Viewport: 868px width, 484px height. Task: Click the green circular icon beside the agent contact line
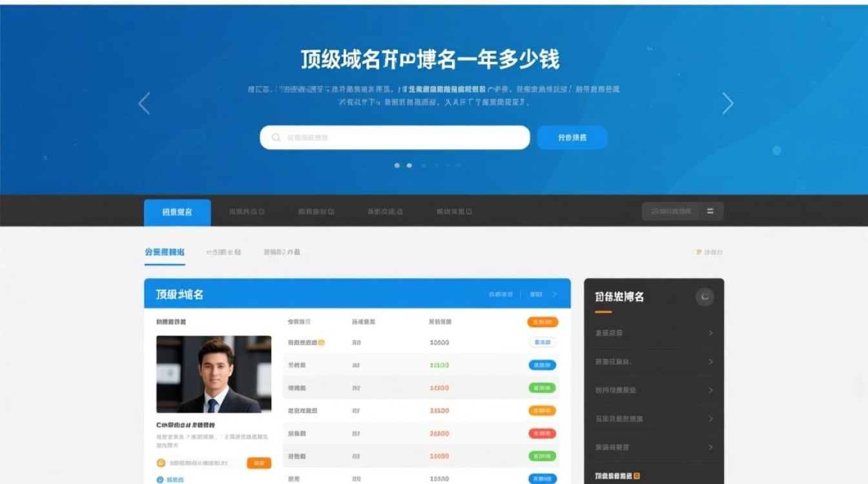[x=162, y=463]
